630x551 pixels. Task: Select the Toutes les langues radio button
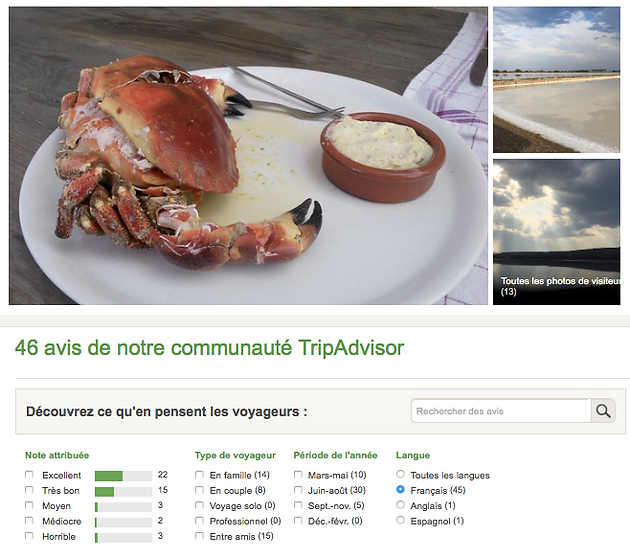[x=400, y=474]
